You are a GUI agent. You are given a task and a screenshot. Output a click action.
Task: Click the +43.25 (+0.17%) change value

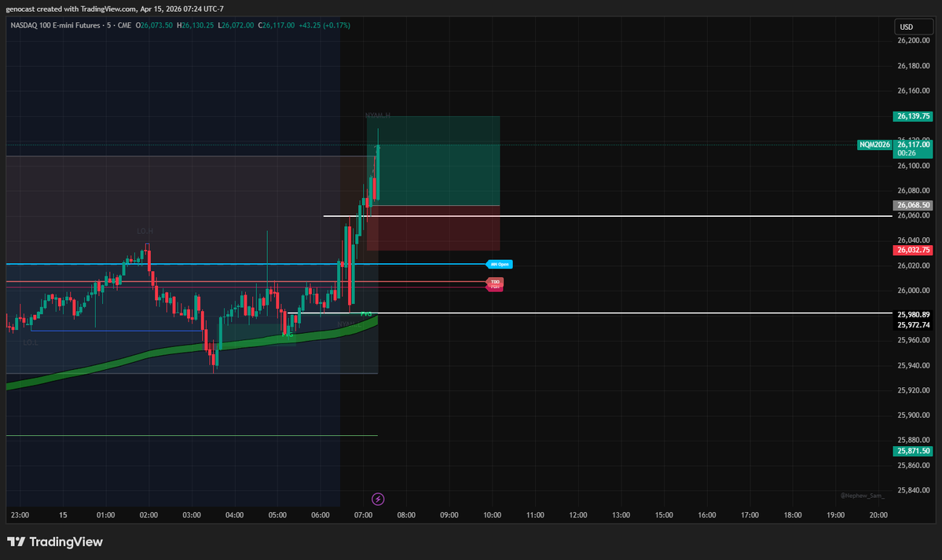324,25
